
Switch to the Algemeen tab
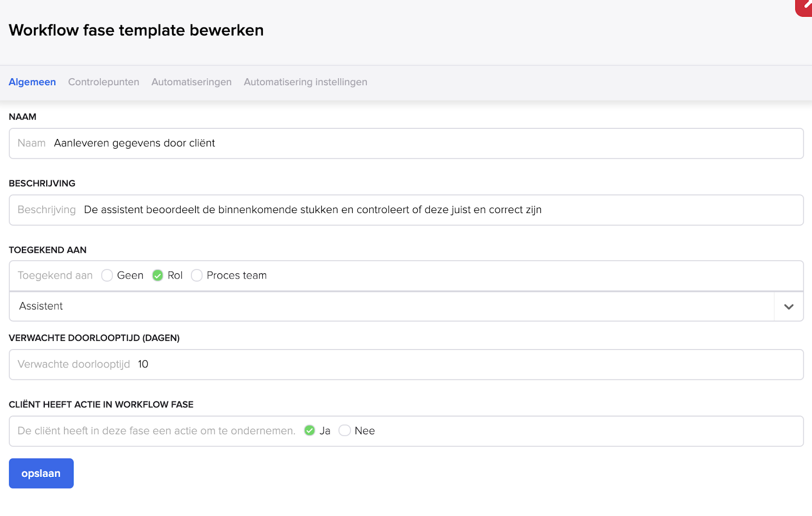[x=32, y=82]
